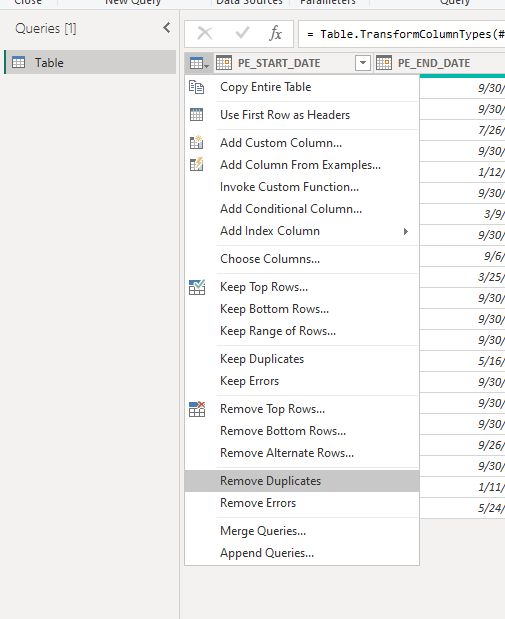
Task: Confirm formula with the checkmark icon
Action: click(x=242, y=33)
